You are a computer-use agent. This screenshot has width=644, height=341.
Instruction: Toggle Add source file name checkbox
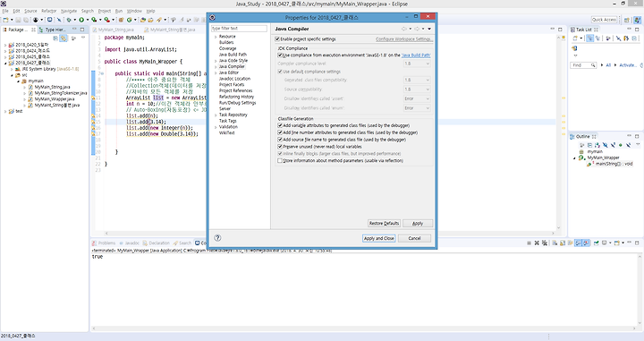[280, 140]
